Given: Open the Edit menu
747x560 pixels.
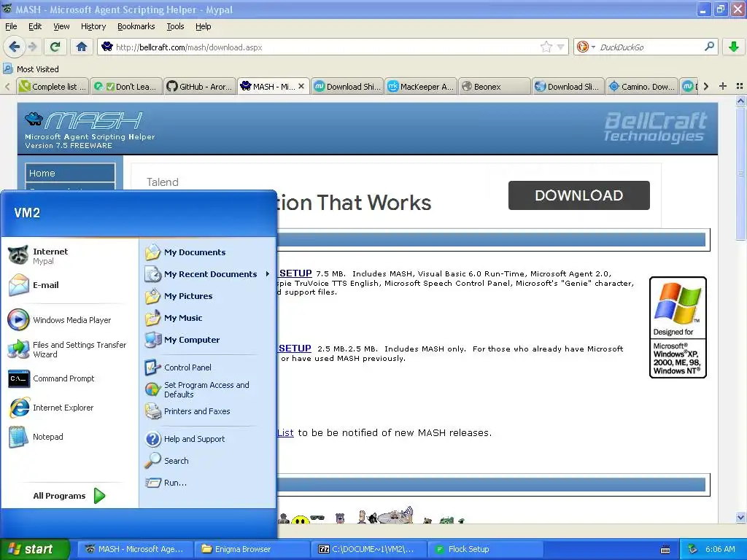Looking at the screenshot, I should (35, 26).
